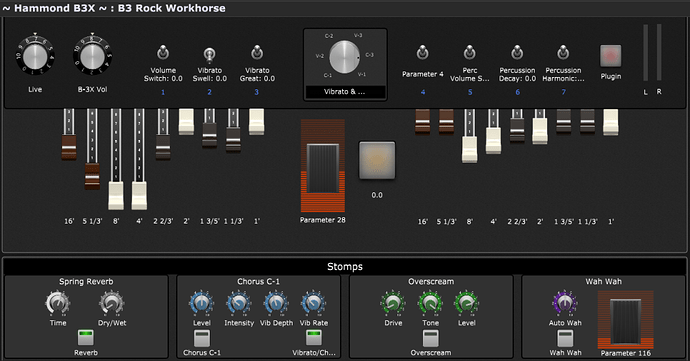Screen dimensions: 690x361
Task: Click the lower manual 4' drawbar
Action: (493, 140)
